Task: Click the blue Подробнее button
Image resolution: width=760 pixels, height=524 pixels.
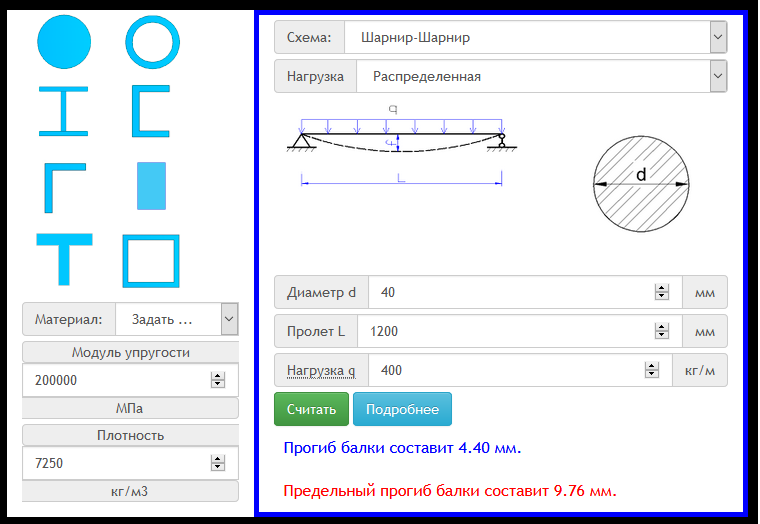Action: point(402,409)
